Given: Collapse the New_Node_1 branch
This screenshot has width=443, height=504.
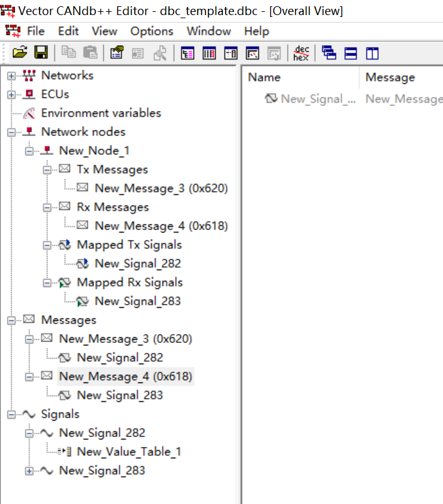Looking at the screenshot, I should (29, 151).
